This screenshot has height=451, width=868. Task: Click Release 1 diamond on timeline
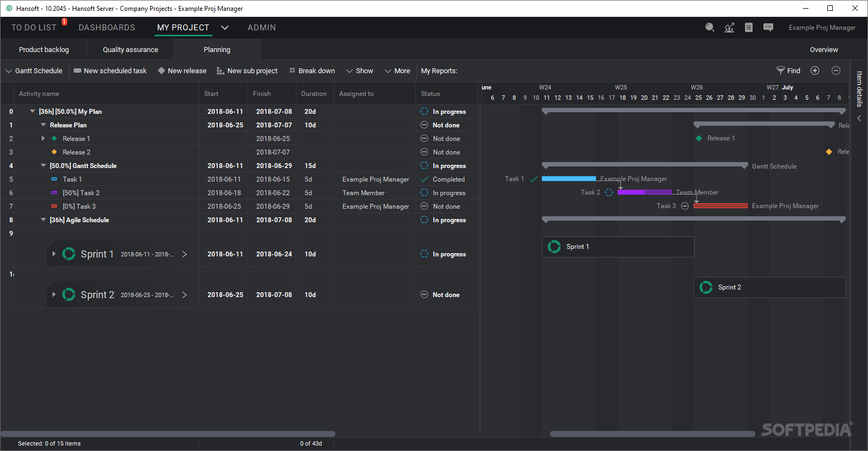point(699,138)
